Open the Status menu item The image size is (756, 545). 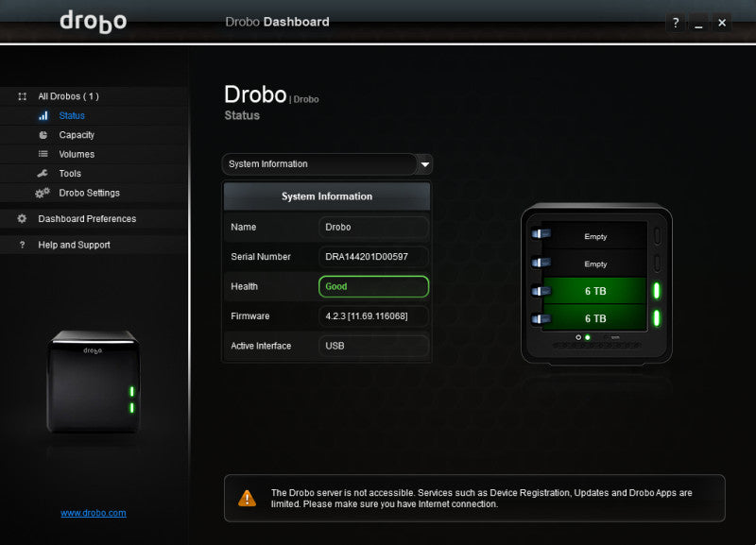(72, 115)
